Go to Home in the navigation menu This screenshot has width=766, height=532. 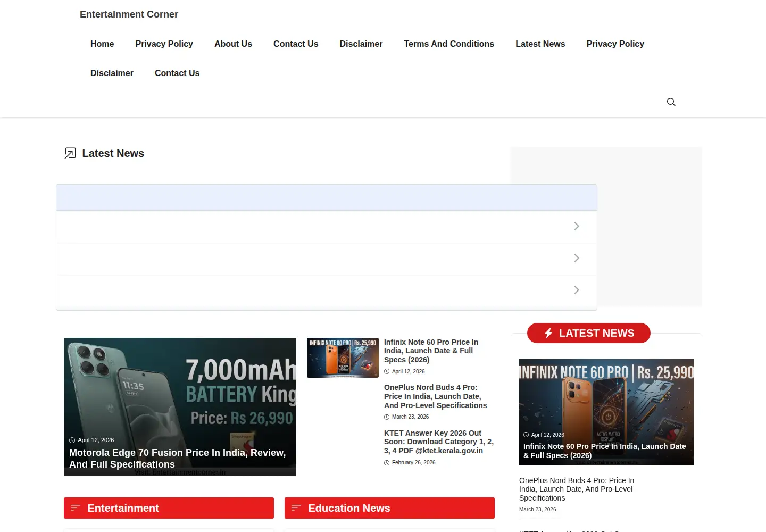(102, 44)
